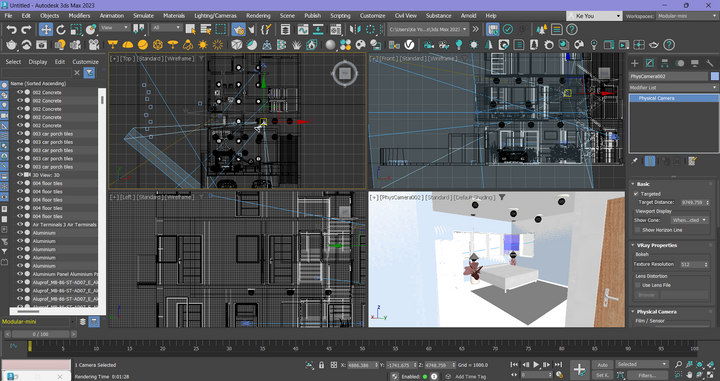Click the Redo arrow icon

[x=26, y=30]
